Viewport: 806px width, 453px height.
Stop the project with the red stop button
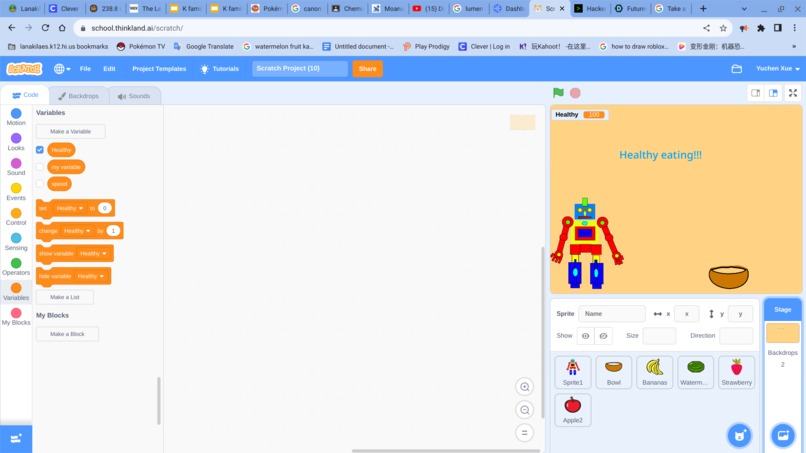[575, 93]
